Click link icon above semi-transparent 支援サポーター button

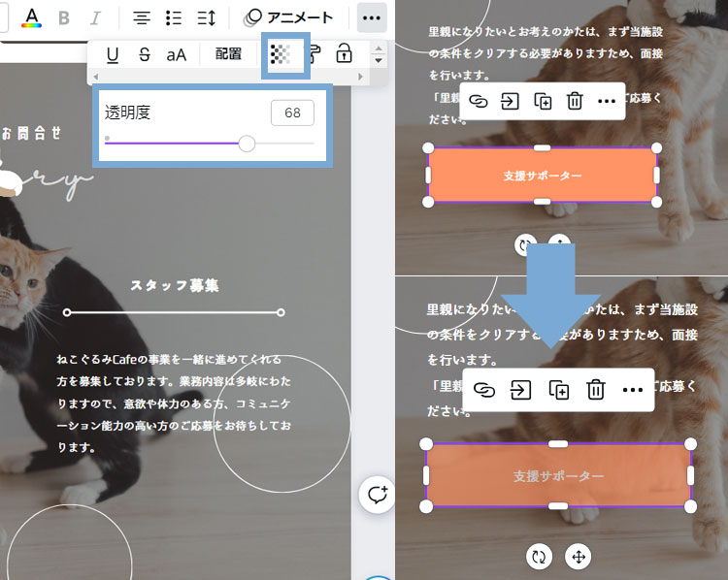tap(484, 390)
